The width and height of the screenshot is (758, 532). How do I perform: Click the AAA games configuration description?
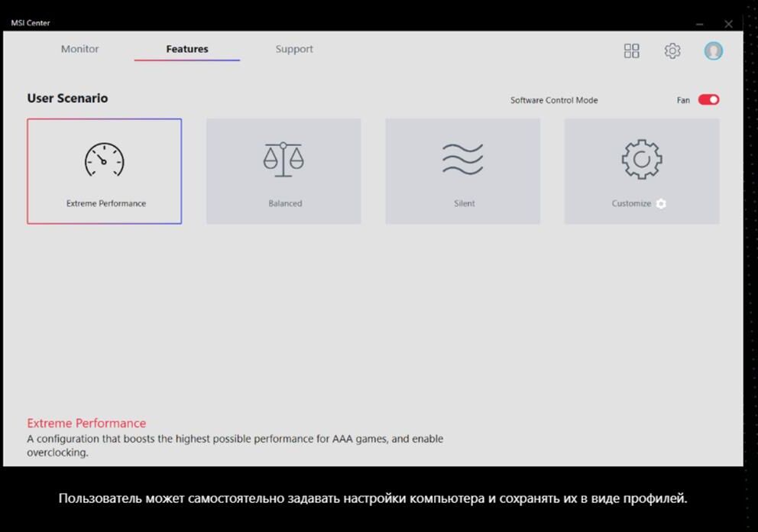click(x=235, y=446)
